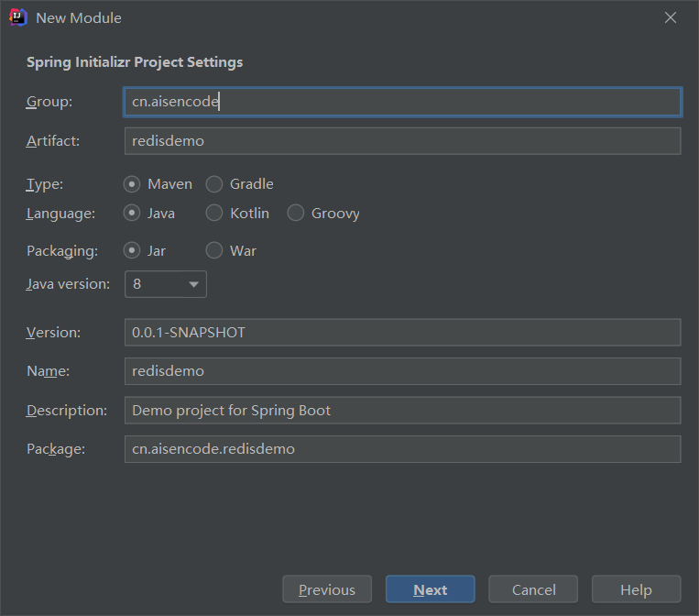Click the Type label
Screen dimensions: 699x616
[x=45, y=184]
